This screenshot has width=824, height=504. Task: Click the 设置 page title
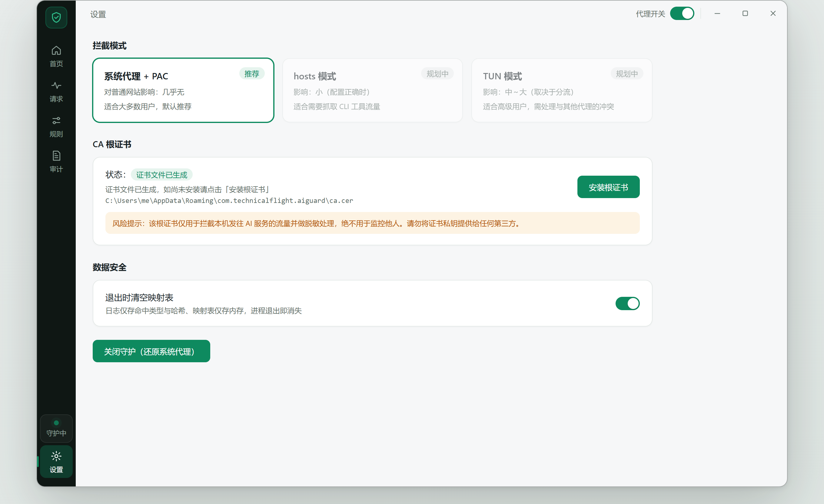point(98,14)
